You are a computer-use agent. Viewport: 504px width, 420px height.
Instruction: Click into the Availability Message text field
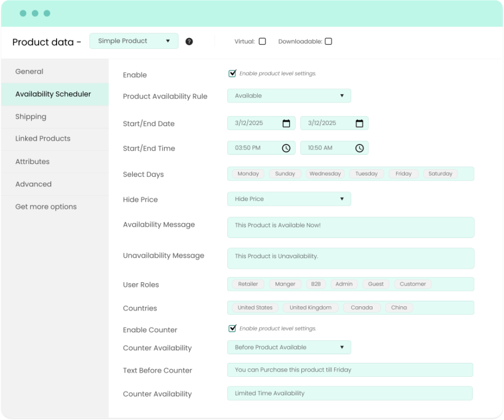pos(351,227)
